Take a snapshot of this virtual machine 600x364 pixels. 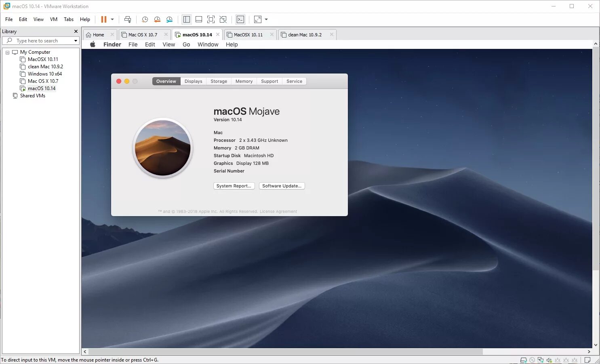(145, 19)
